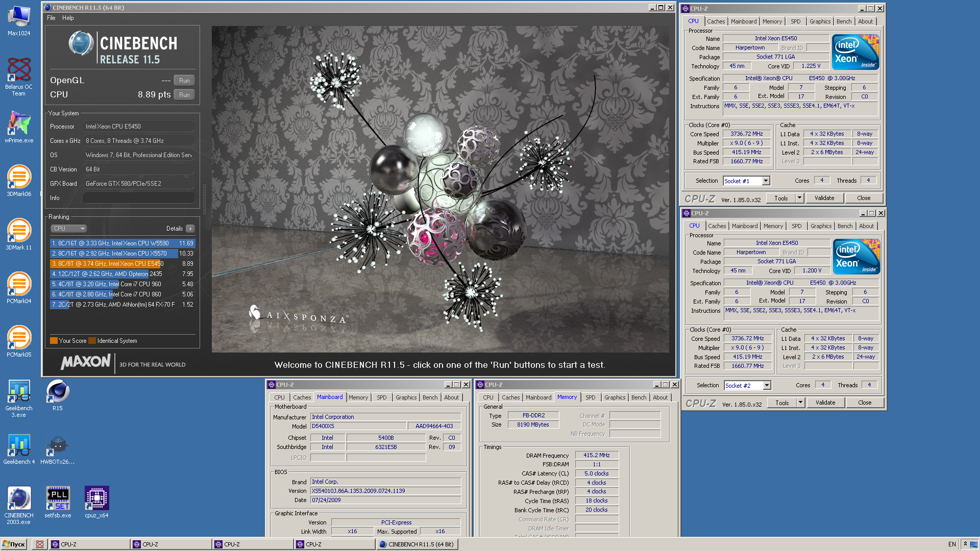Open the Geekbench 4 desktop shortcut
980x551 pixels.
[x=19, y=449]
